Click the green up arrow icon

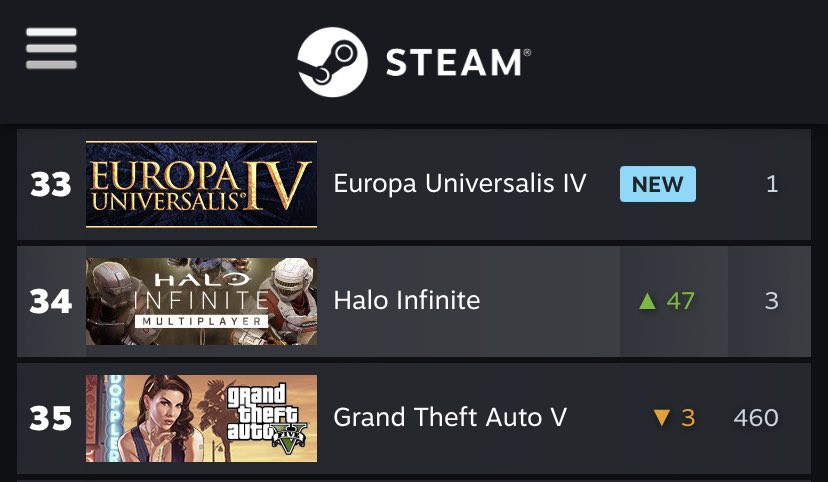pyautogui.click(x=647, y=301)
